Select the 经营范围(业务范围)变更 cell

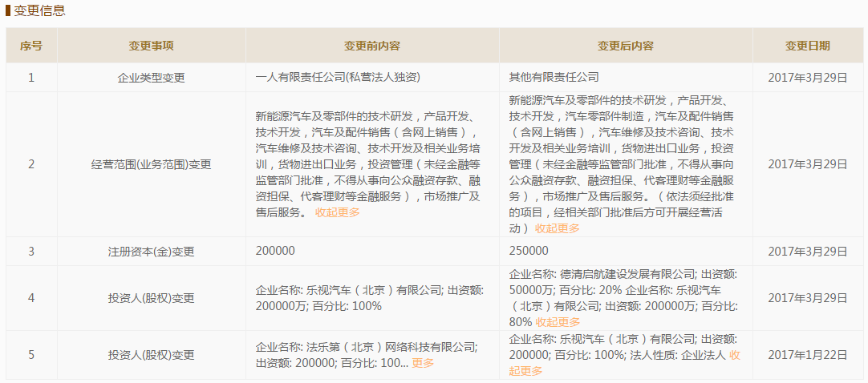[x=151, y=164]
